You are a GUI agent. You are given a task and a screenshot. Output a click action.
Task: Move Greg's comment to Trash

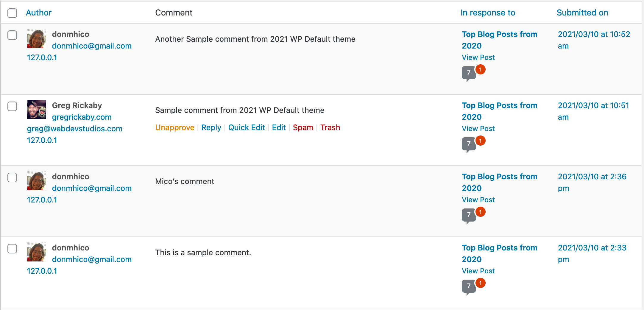tap(330, 127)
